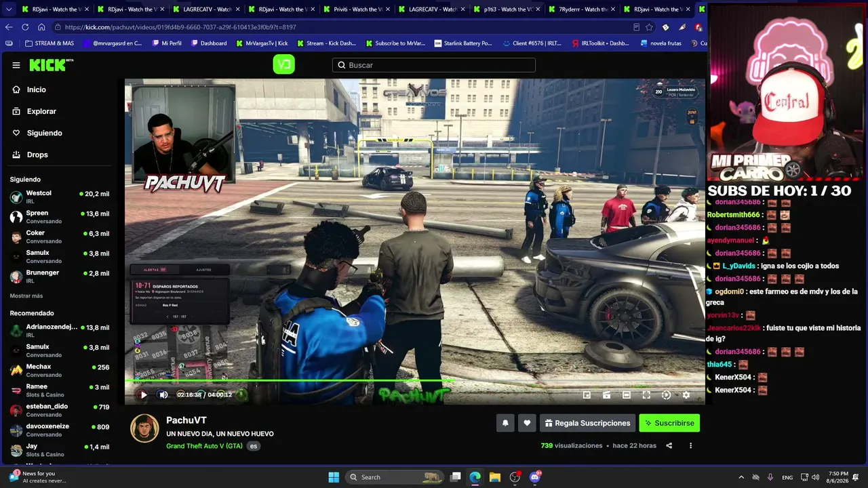Share the video via share icon
The width and height of the screenshot is (868, 488).
tap(669, 445)
